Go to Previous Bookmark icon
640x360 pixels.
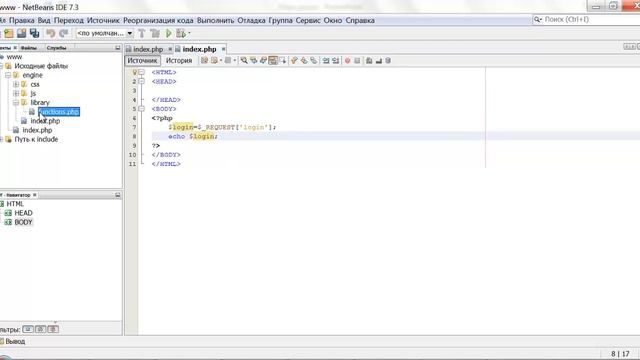[x=294, y=60]
